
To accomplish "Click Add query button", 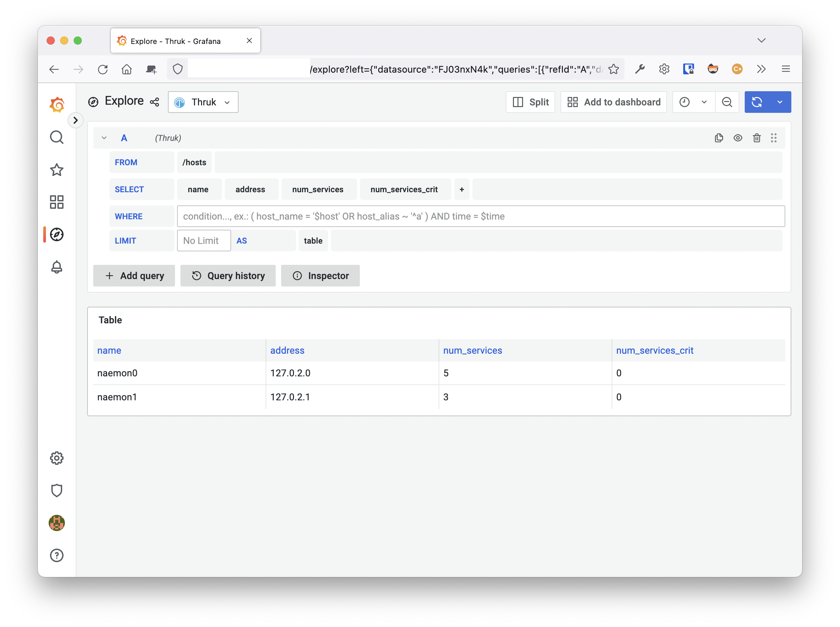I will click(x=135, y=276).
